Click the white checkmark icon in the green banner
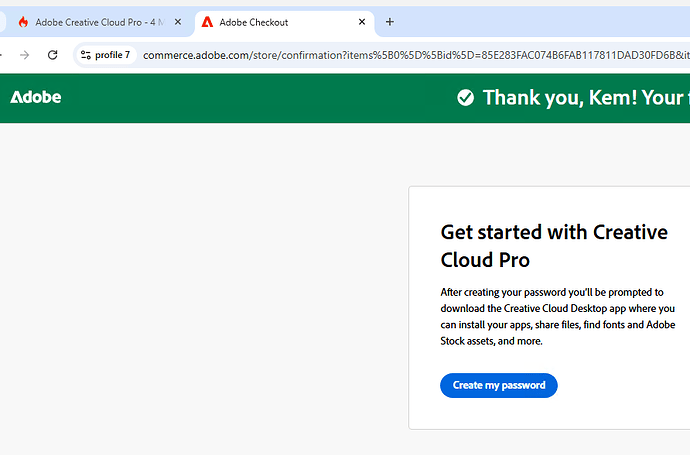690x455 pixels. pyautogui.click(x=465, y=97)
